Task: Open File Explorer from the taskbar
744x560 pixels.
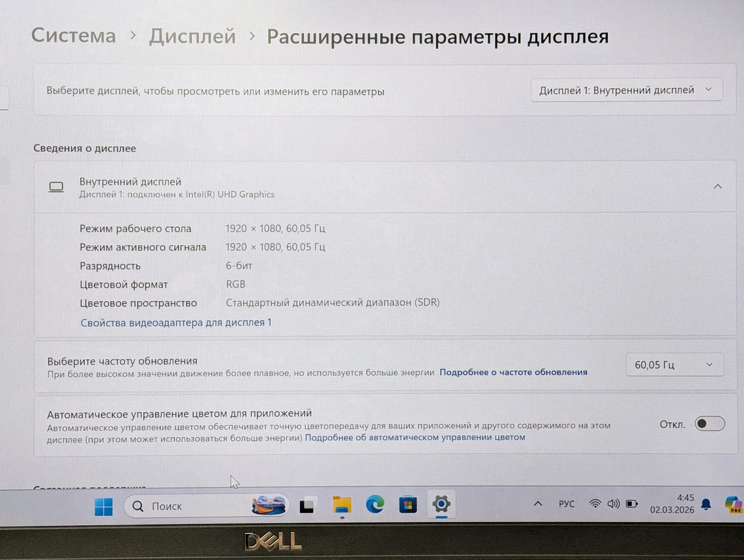Action: coord(342,505)
